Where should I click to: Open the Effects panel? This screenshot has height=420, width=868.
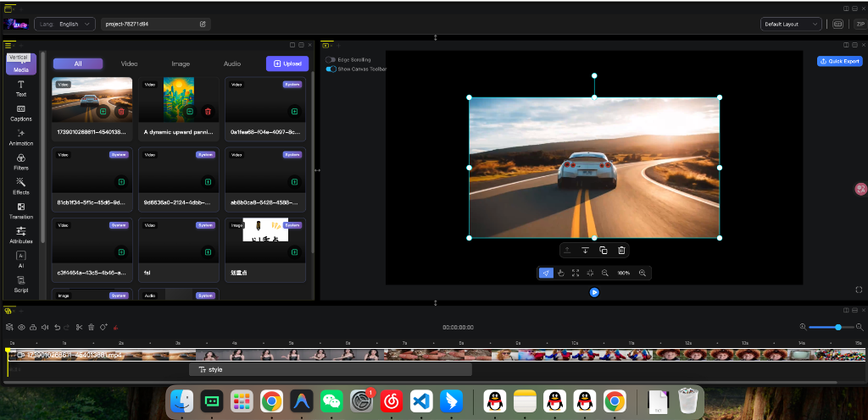coord(21,186)
